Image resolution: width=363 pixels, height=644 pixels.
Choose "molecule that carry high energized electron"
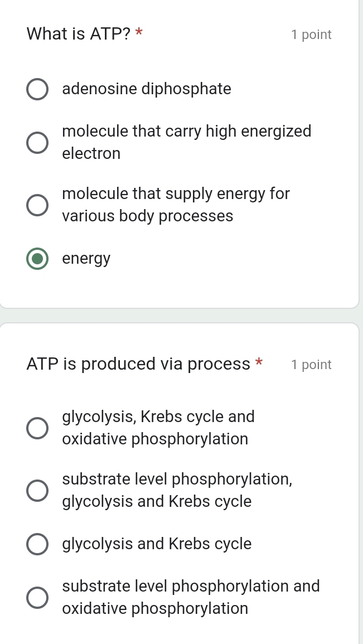click(37, 142)
